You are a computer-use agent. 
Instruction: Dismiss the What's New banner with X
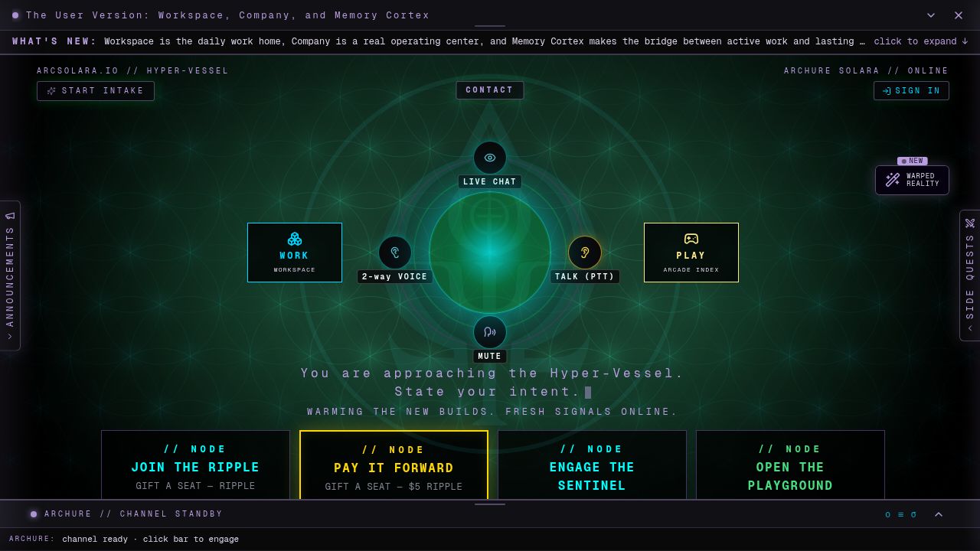pos(959,15)
